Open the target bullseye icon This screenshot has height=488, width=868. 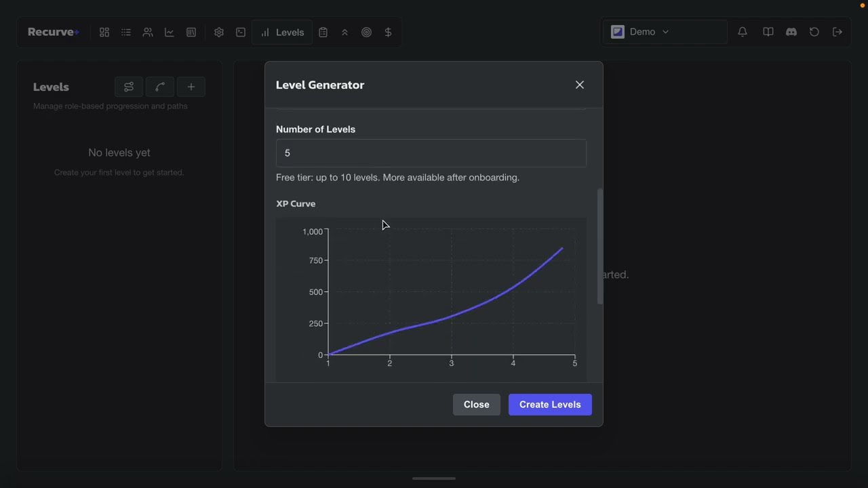tap(366, 32)
